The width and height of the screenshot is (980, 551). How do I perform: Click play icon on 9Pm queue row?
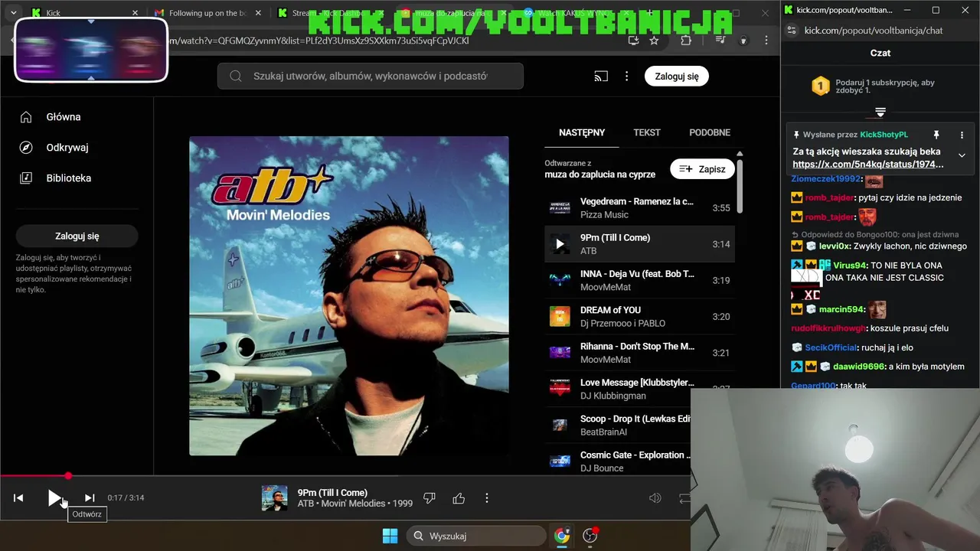coord(560,244)
